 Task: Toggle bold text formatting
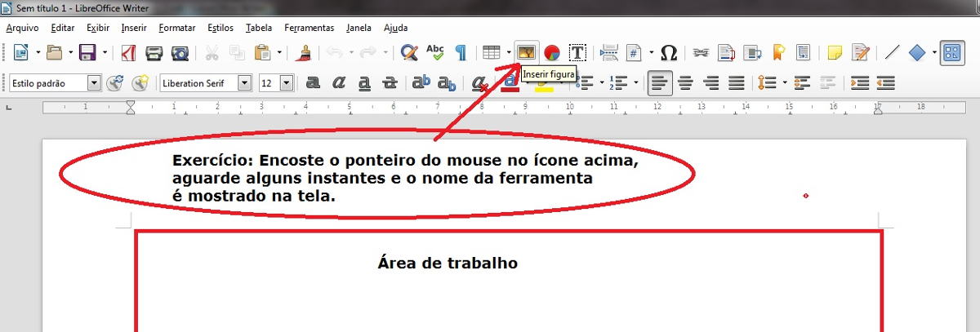coord(312,83)
